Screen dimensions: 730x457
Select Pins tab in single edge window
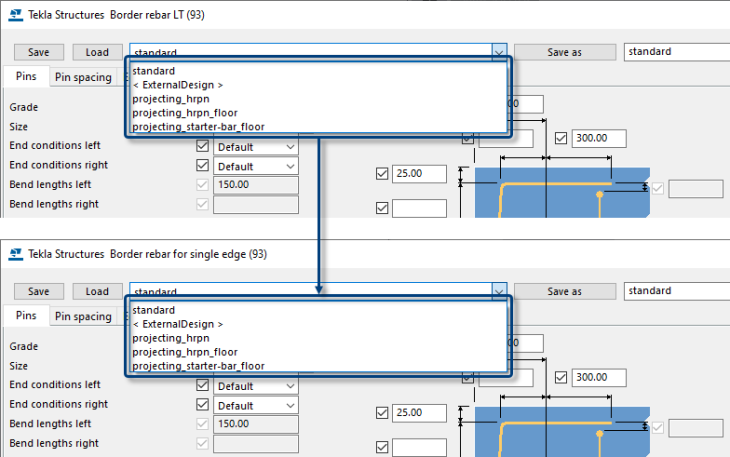click(x=26, y=316)
